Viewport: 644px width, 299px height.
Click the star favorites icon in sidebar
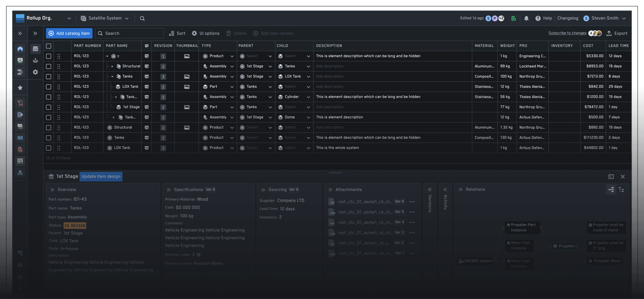20,88
